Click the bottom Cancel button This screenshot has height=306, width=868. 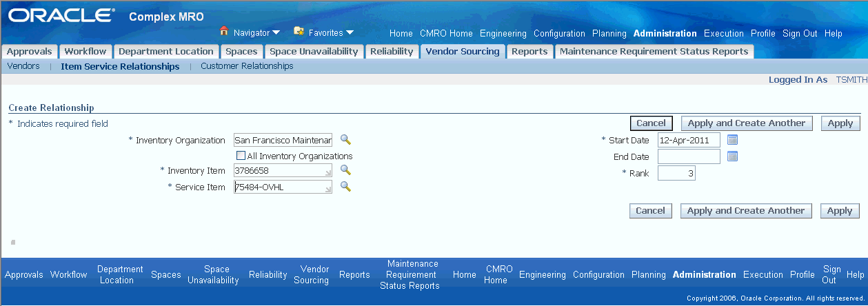[650, 211]
